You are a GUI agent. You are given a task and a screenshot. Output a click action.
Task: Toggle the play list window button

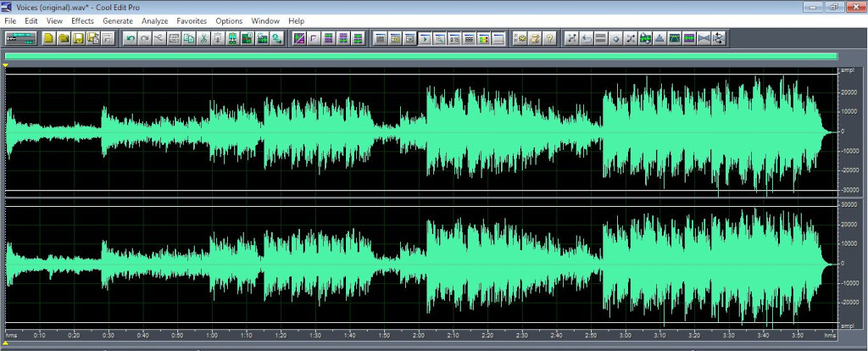click(409, 38)
